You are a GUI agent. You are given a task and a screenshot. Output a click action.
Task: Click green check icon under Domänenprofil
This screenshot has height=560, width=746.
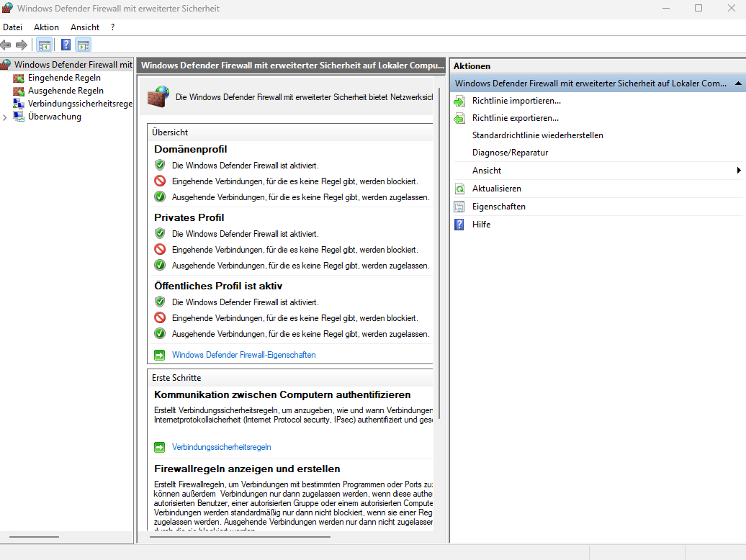tap(160, 197)
